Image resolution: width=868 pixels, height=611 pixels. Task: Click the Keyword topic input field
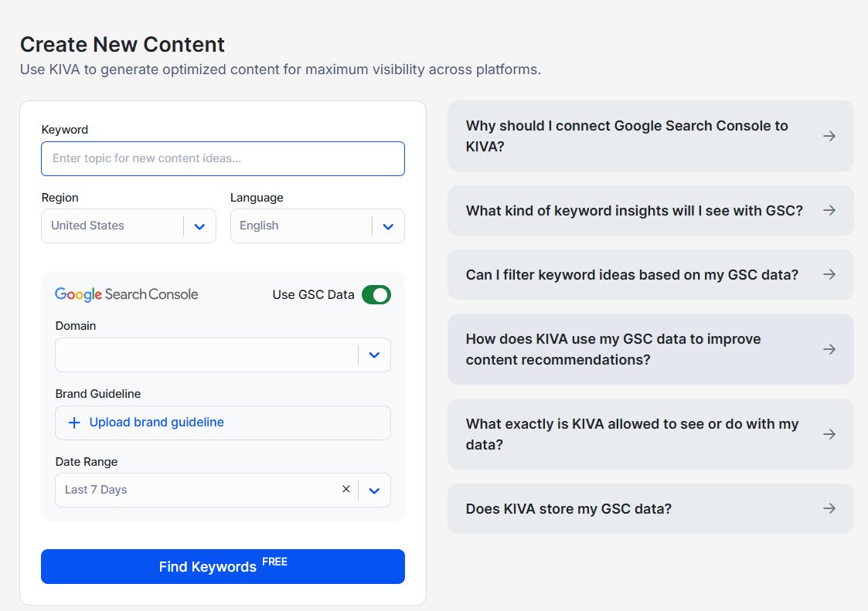(x=223, y=159)
